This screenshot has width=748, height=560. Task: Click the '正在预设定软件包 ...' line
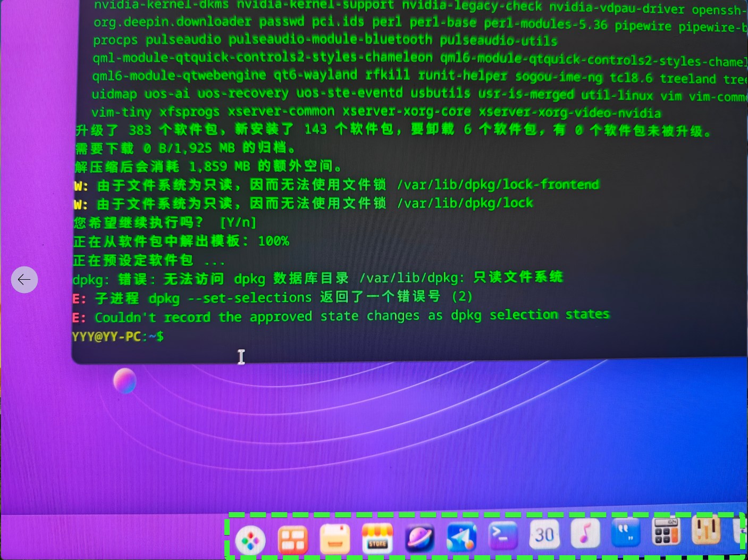tap(149, 260)
